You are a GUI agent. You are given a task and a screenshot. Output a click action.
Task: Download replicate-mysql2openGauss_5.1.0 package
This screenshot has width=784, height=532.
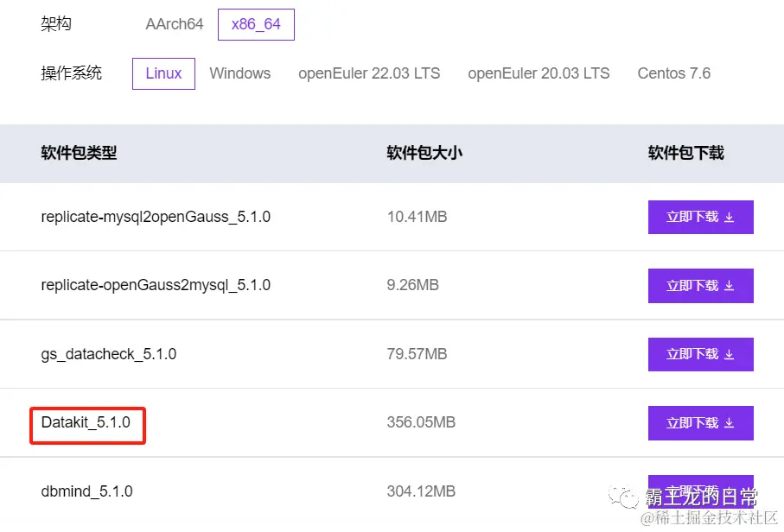pos(700,217)
